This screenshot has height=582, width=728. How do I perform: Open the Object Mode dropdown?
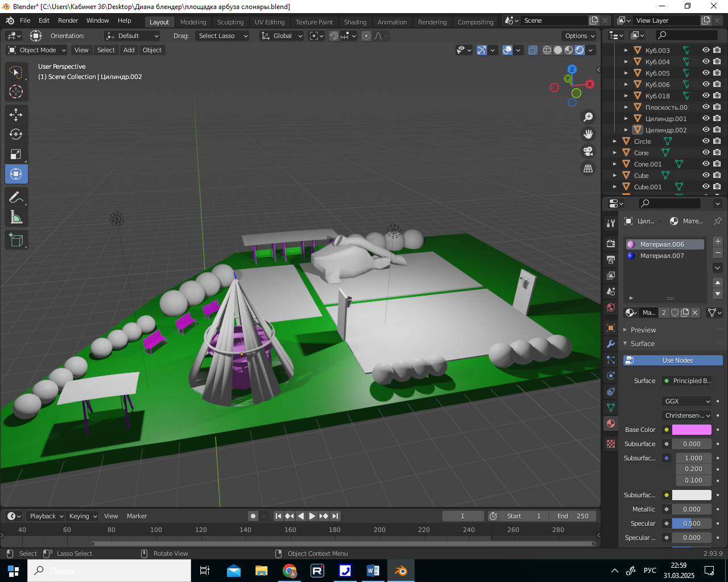click(37, 50)
